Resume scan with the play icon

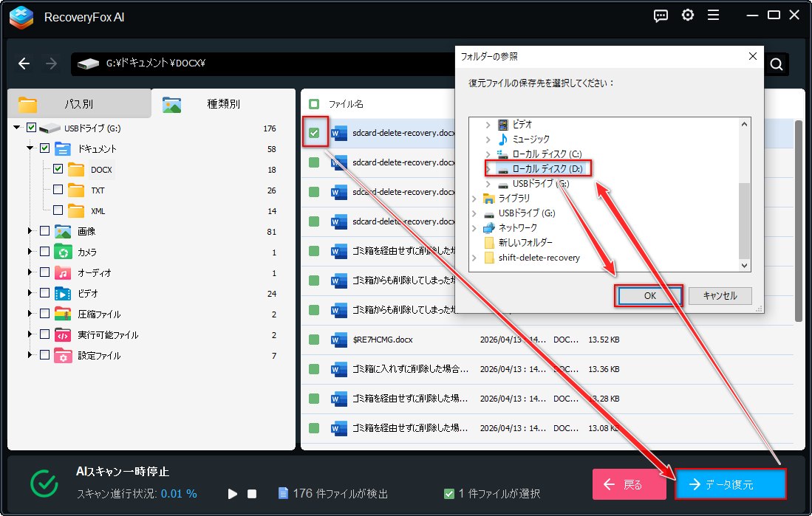(x=232, y=494)
